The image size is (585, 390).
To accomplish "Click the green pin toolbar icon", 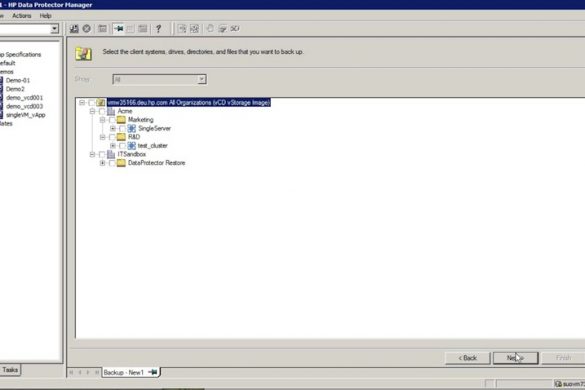I will [119, 29].
